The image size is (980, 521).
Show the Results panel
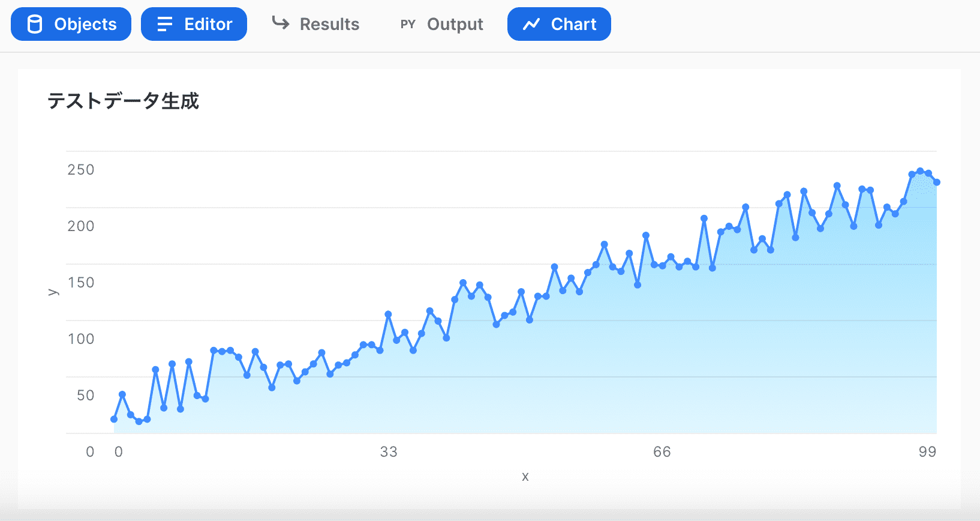(x=329, y=25)
